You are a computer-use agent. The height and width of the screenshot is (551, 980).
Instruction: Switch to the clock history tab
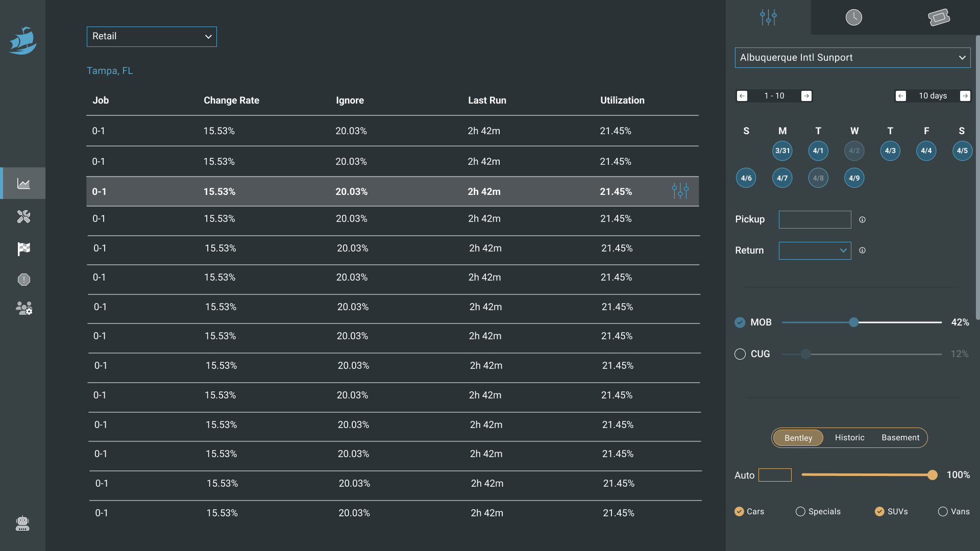coord(853,17)
